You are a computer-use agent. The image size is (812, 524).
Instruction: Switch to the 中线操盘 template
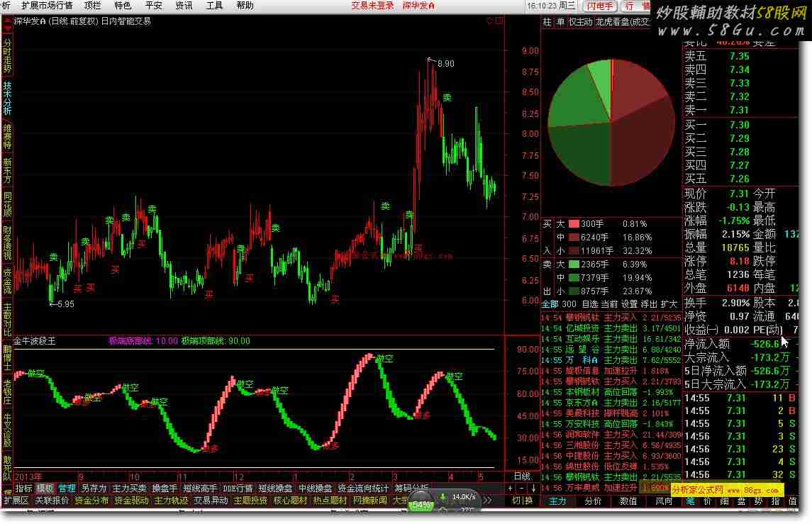(x=315, y=489)
